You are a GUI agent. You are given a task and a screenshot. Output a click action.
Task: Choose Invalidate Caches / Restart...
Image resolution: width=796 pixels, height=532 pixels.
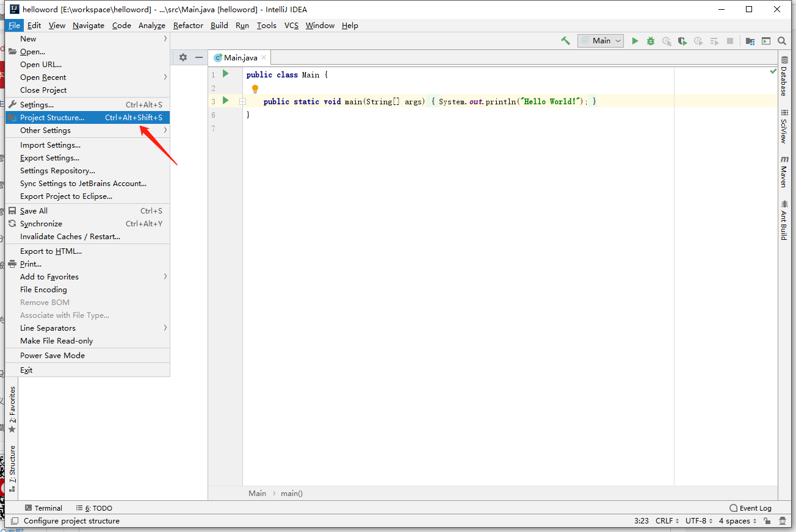click(x=87, y=236)
